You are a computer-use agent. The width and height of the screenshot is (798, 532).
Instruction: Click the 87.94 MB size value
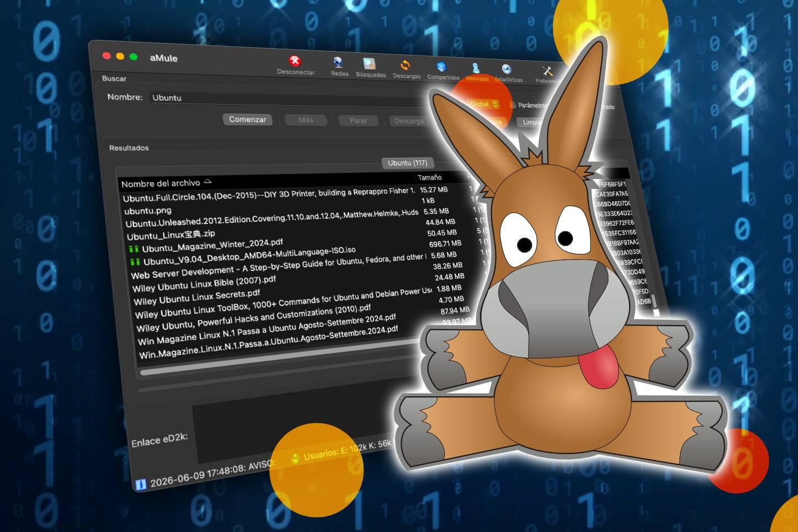pos(454,311)
